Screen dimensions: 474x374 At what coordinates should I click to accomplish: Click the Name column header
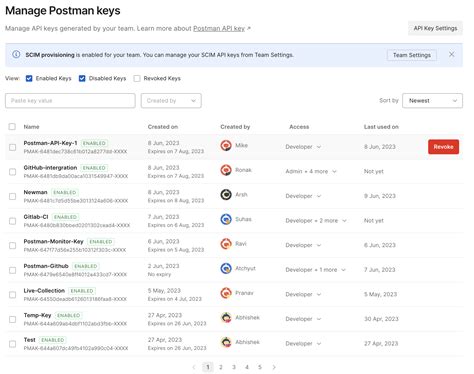coord(31,127)
